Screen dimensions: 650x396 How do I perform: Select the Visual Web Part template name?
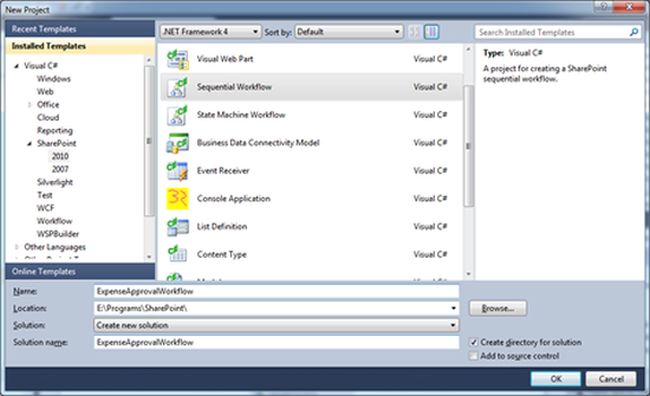(225, 59)
